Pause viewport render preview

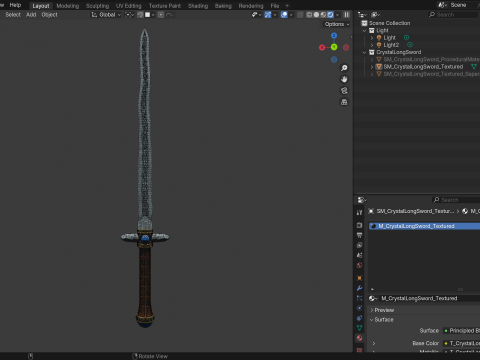point(347,15)
